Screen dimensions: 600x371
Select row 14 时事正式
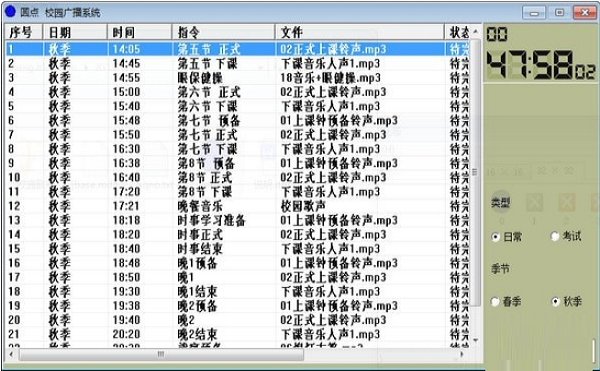pyautogui.click(x=237, y=234)
